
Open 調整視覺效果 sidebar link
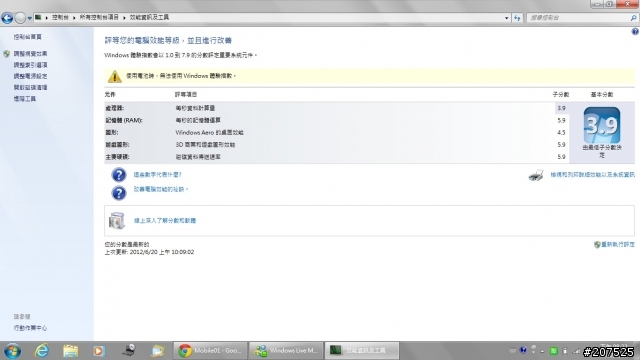[x=30, y=53]
